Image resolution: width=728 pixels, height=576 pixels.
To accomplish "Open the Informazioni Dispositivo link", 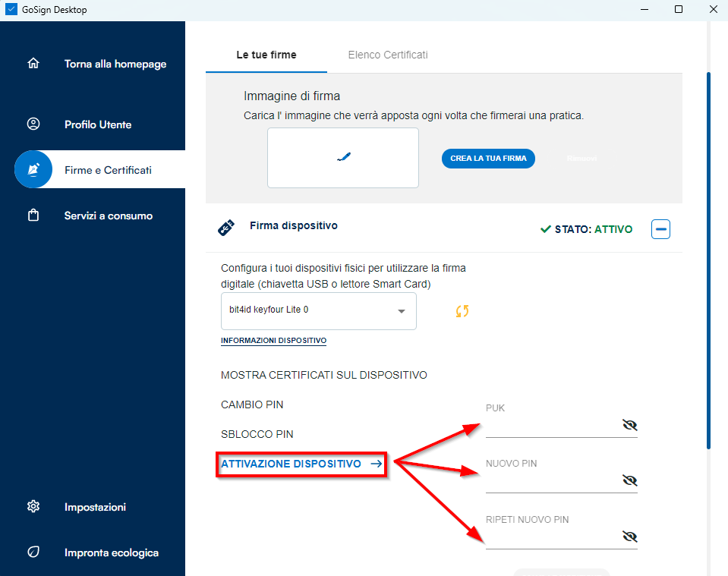I will (273, 341).
